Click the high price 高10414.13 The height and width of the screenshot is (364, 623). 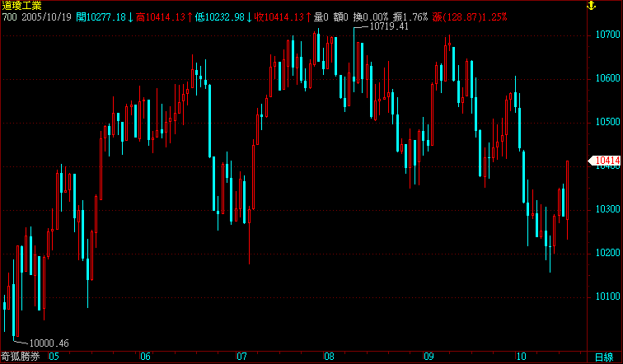pos(165,17)
